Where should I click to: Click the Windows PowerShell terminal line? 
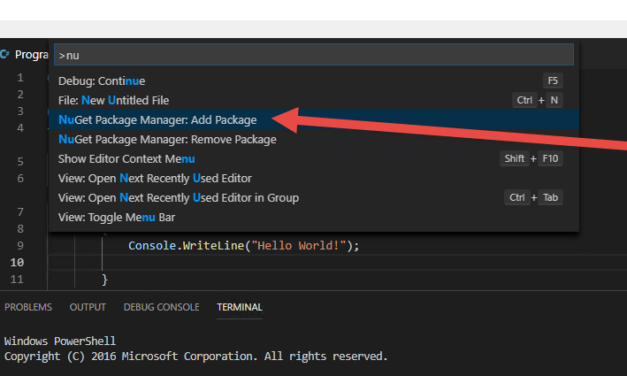point(60,341)
